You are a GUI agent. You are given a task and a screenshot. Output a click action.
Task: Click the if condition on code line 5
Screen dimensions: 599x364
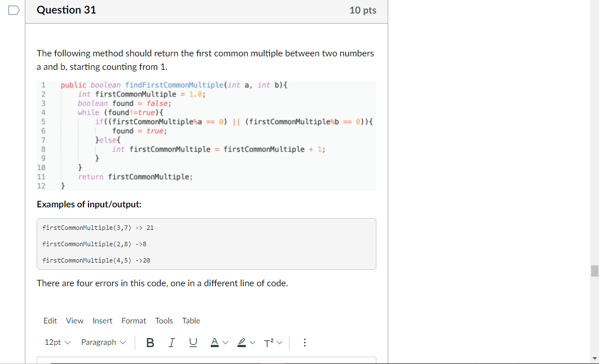(234, 122)
